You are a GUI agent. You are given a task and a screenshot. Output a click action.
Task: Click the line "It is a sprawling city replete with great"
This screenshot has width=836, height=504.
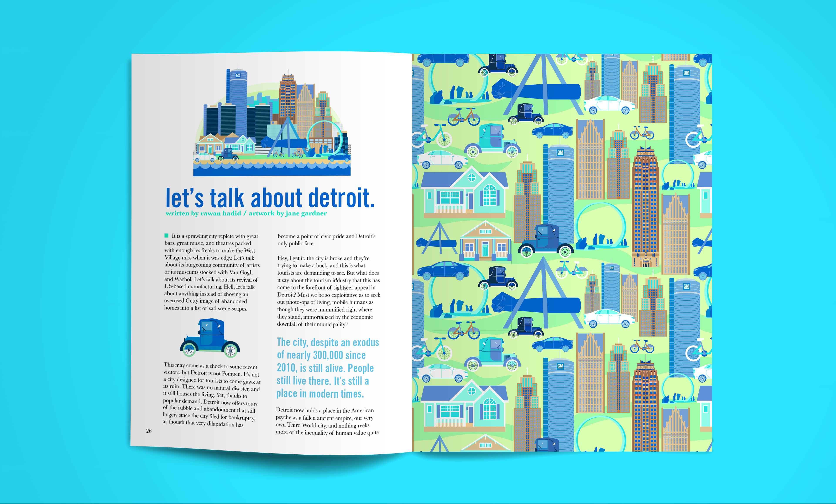pyautogui.click(x=215, y=236)
